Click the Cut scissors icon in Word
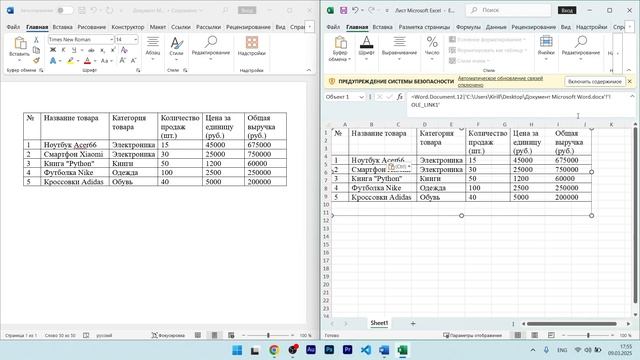The image size is (640, 360). coord(36,40)
